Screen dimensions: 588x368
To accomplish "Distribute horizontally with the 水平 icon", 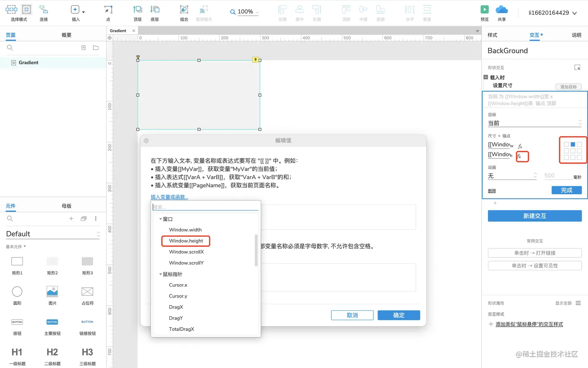I will pyautogui.click(x=410, y=9).
